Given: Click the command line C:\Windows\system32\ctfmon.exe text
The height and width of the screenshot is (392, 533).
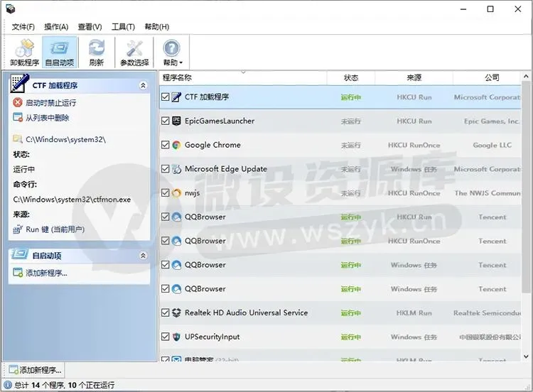Looking at the screenshot, I should tap(72, 200).
